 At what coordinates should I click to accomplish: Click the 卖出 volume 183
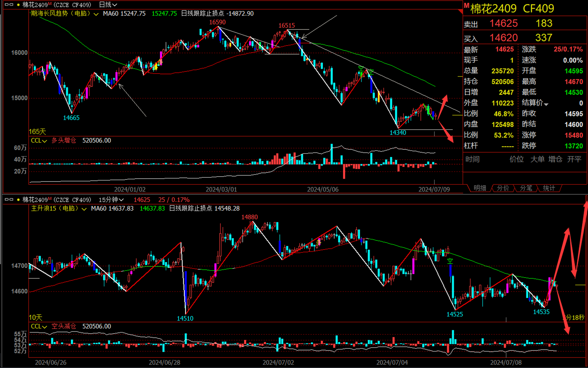544,23
